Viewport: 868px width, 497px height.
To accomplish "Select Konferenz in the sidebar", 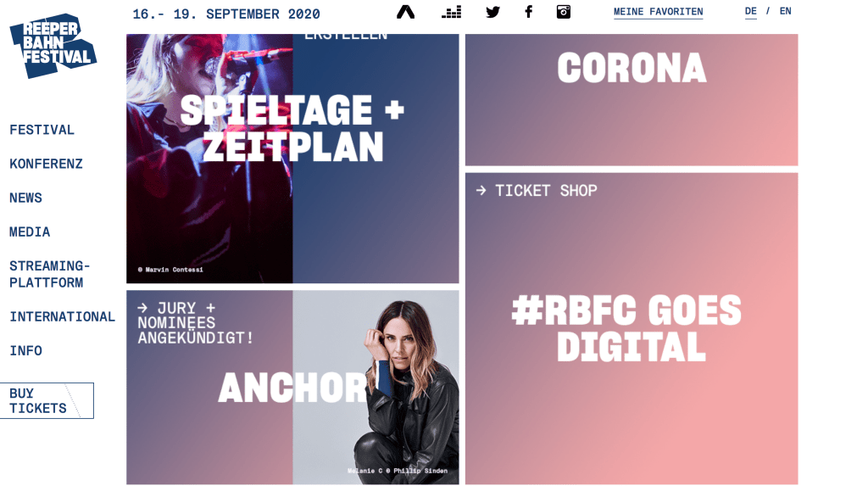I will point(47,164).
